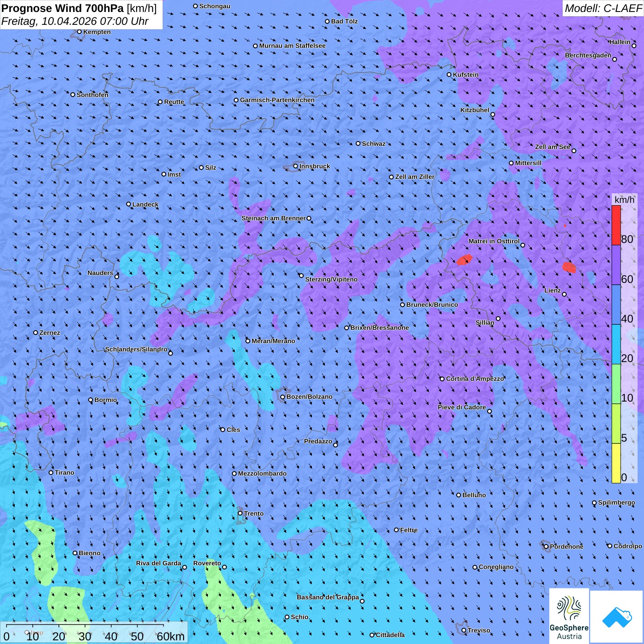
Task: Click the blue cloud logo icon
Action: pyautogui.click(x=617, y=617)
